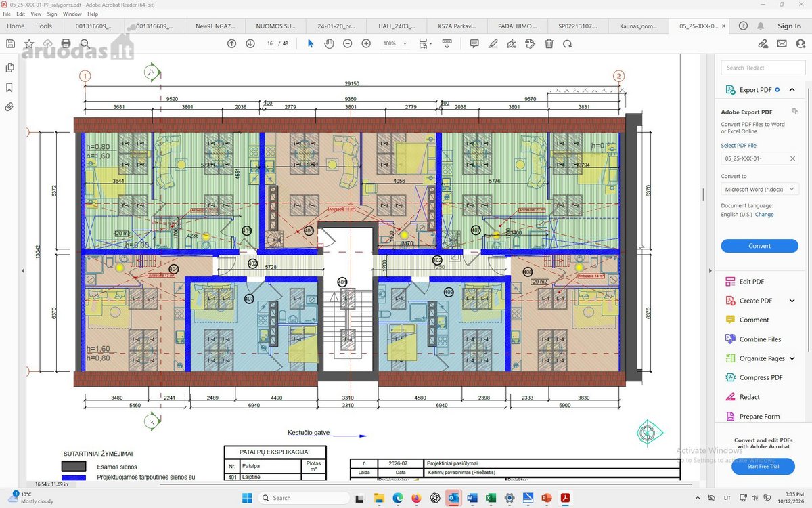Open the Windows Start menu

[x=247, y=498]
